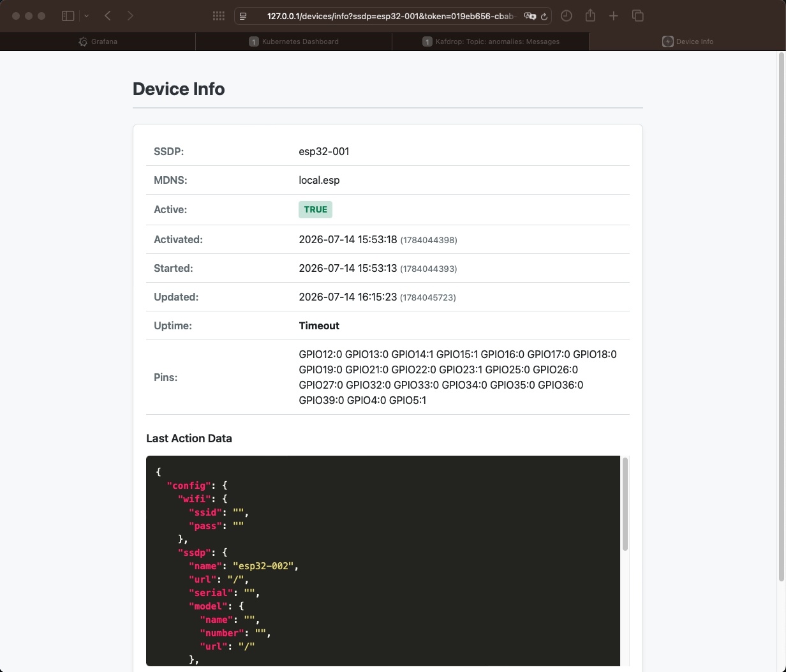
Task: Click the Last Action Data JSON scrollbar
Action: click(625, 504)
